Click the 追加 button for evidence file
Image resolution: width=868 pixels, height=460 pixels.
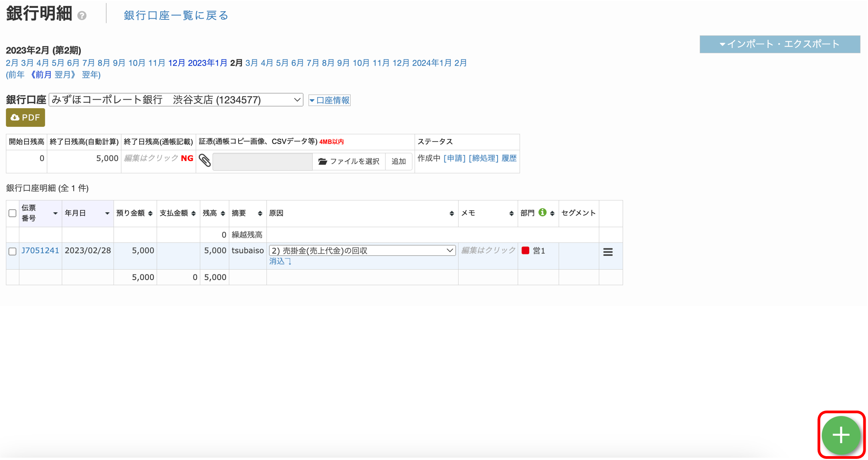click(399, 161)
